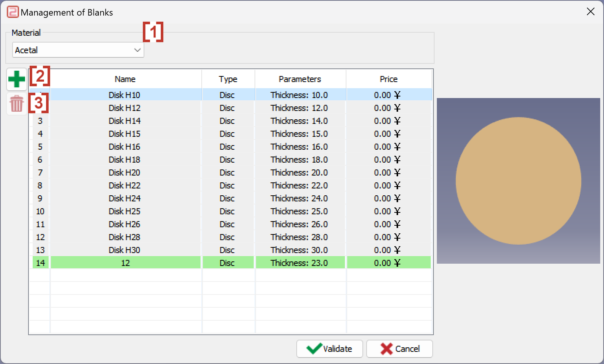Click the Type column header

click(x=228, y=79)
